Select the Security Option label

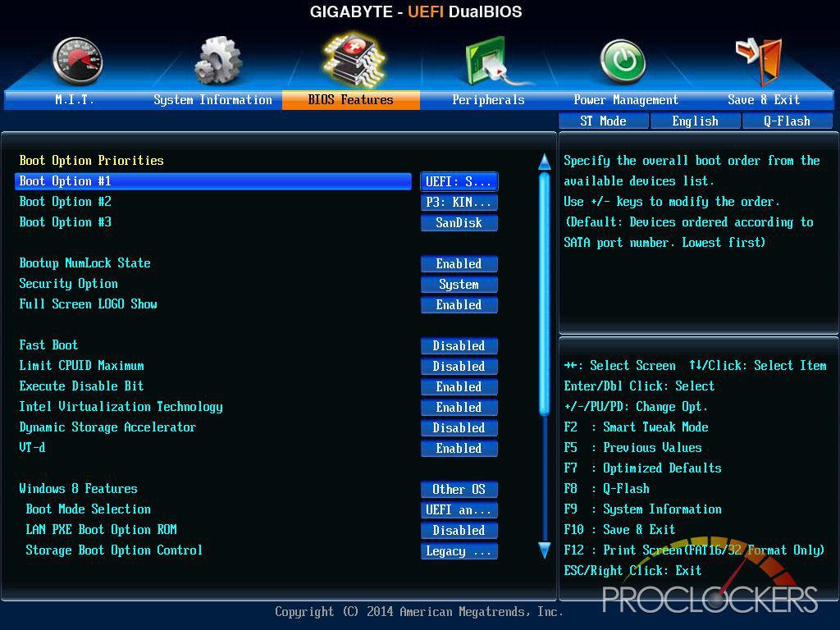pyautogui.click(x=69, y=284)
